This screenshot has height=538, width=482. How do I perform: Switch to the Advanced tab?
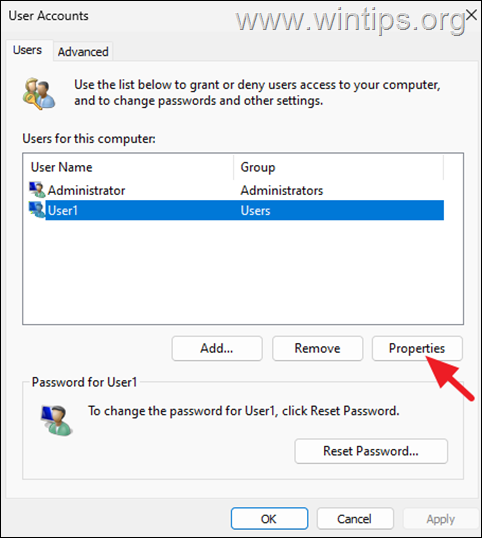coord(83,52)
